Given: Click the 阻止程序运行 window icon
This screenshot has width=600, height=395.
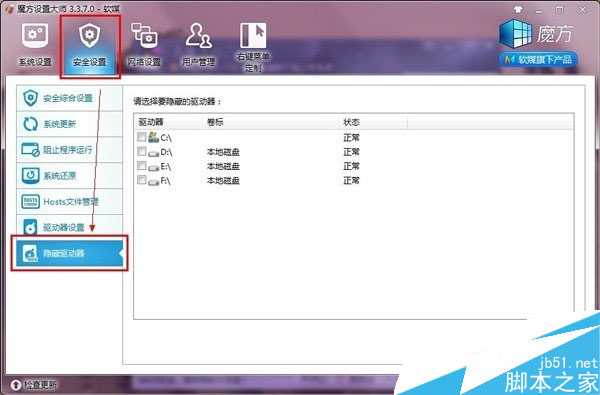Looking at the screenshot, I should (30, 149).
